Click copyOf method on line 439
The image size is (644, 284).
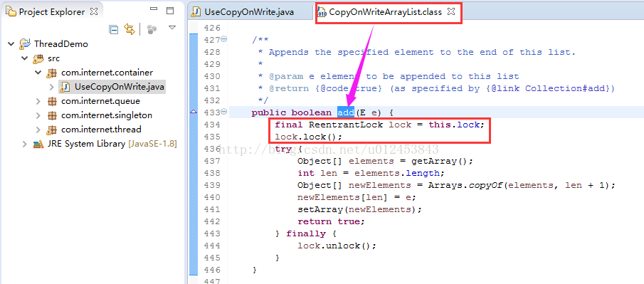coord(485,185)
